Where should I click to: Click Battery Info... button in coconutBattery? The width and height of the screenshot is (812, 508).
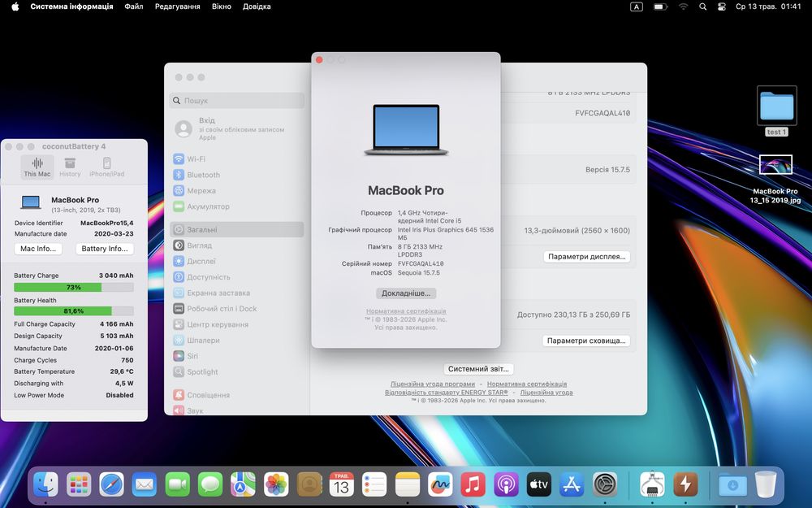105,249
